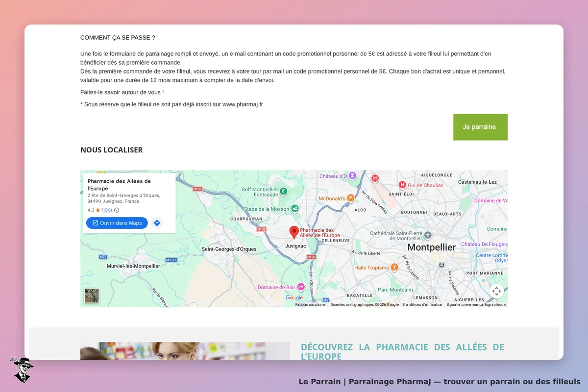588x392 pixels.
Task: Click the Google logo on map
Action: point(294,297)
